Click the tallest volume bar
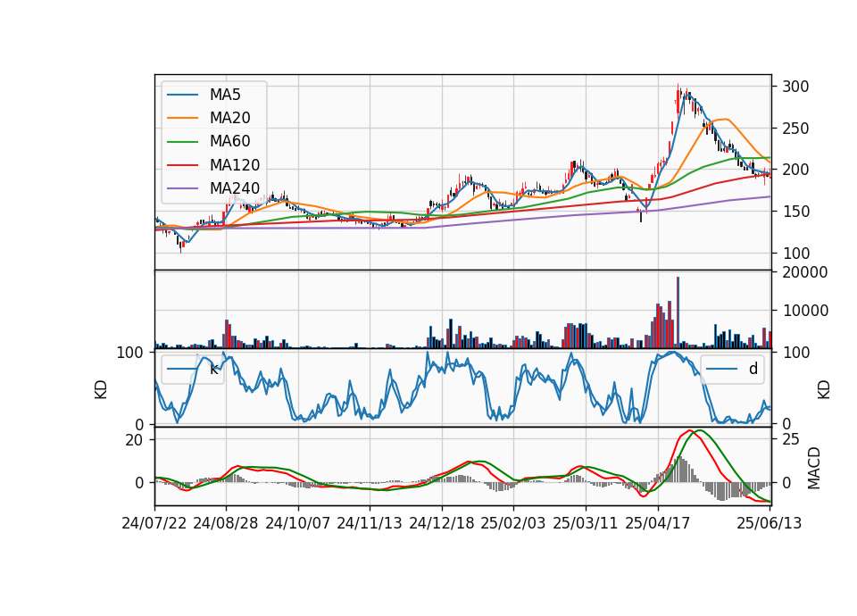 [x=678, y=312]
